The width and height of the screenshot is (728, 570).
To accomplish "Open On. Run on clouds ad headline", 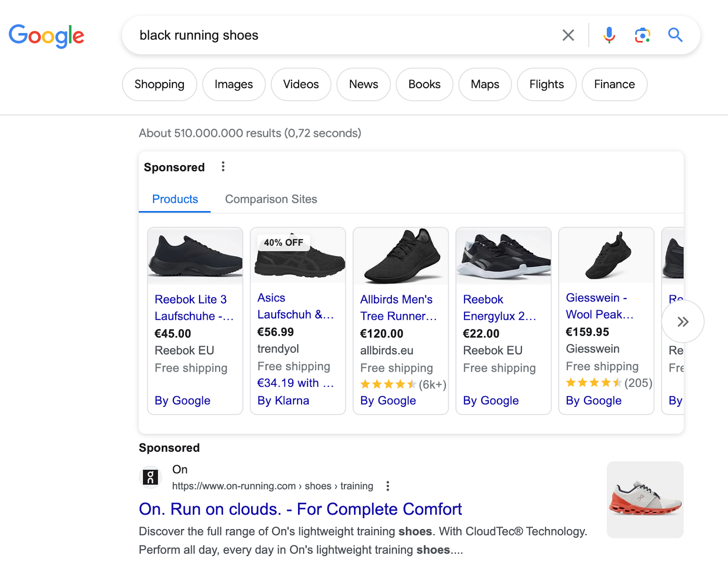I will [x=300, y=509].
